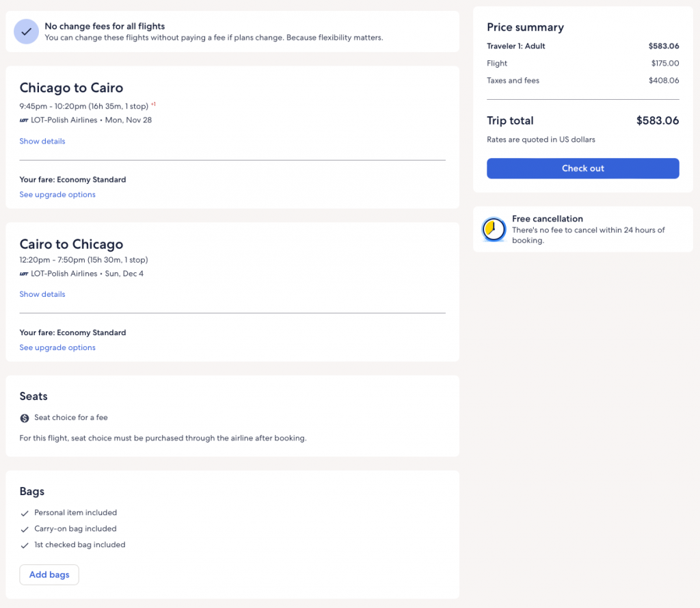Click the Trip total amount $583.06
The image size is (700, 608).
[x=657, y=121]
